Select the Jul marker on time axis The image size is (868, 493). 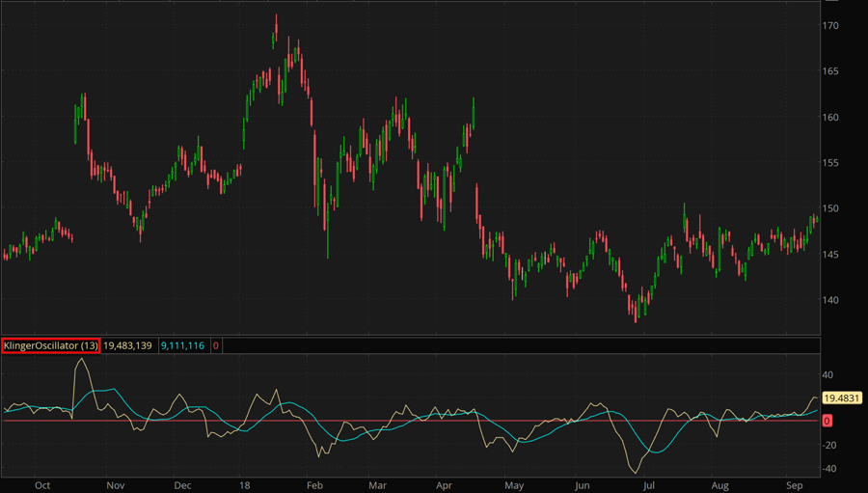(650, 485)
